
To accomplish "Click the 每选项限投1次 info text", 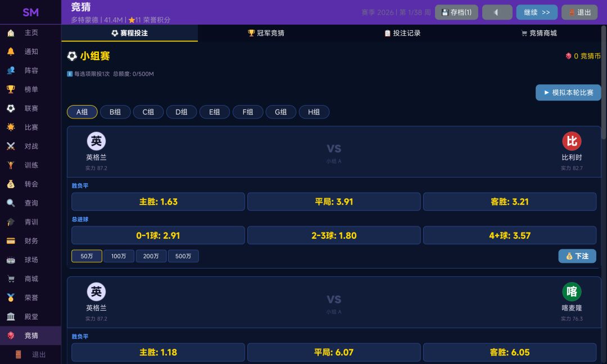I will click(x=92, y=74).
